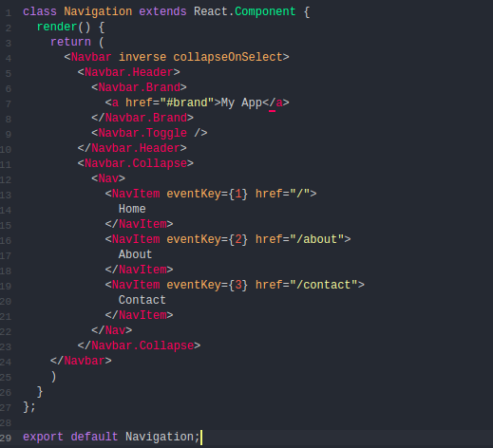Click line number 29 in the gutter
Viewport: 493px width, 448px height.
(6, 439)
